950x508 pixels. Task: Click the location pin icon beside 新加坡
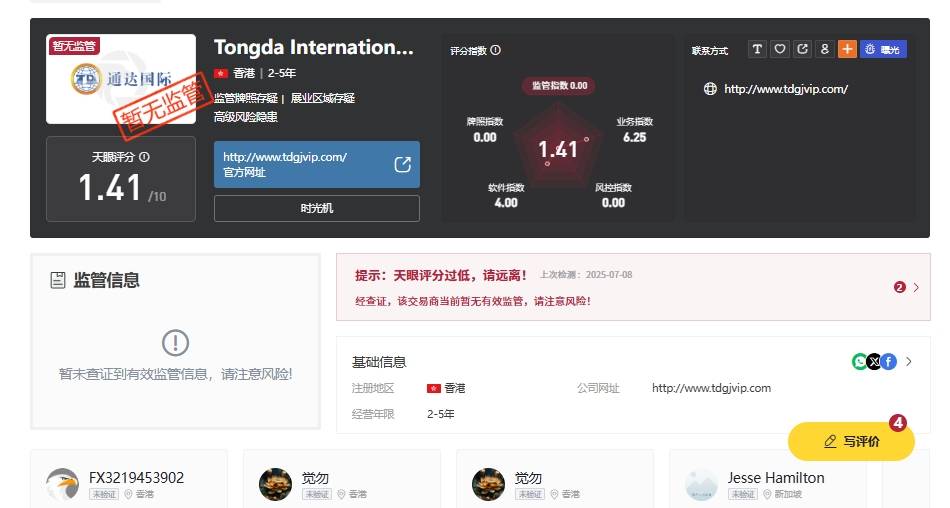click(x=767, y=495)
